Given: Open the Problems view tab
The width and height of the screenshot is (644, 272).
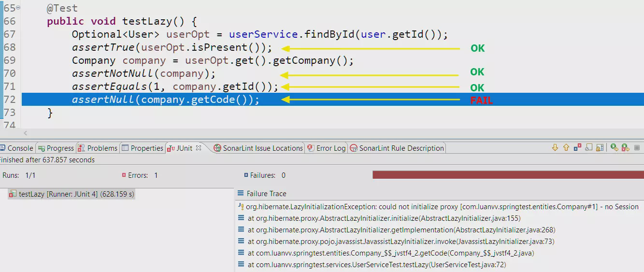Looking at the screenshot, I should (98, 148).
